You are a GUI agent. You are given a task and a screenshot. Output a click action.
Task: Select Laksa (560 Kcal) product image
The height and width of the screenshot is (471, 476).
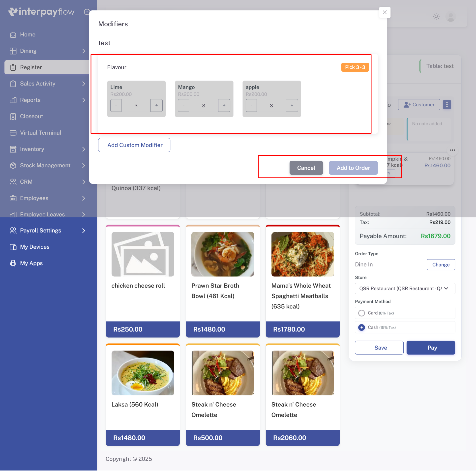coord(143,373)
